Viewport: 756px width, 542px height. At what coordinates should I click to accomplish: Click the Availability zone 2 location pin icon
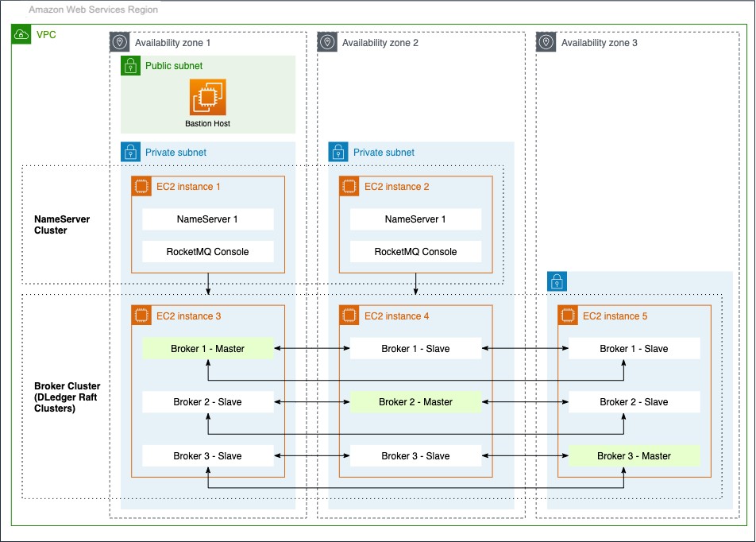click(327, 42)
